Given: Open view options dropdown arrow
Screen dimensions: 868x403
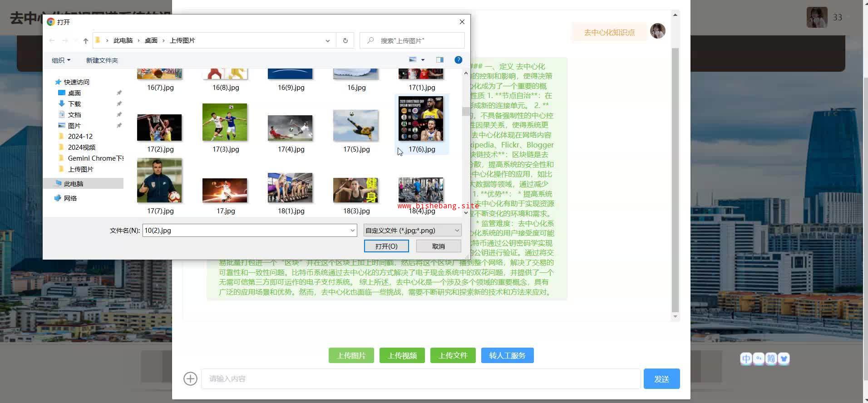Looking at the screenshot, I should click(423, 60).
